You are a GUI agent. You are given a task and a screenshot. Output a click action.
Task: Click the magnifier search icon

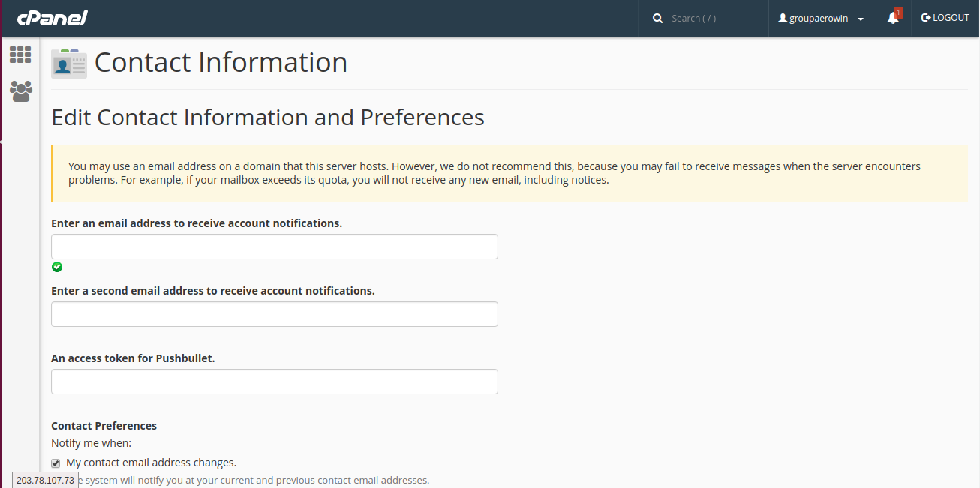pos(658,19)
